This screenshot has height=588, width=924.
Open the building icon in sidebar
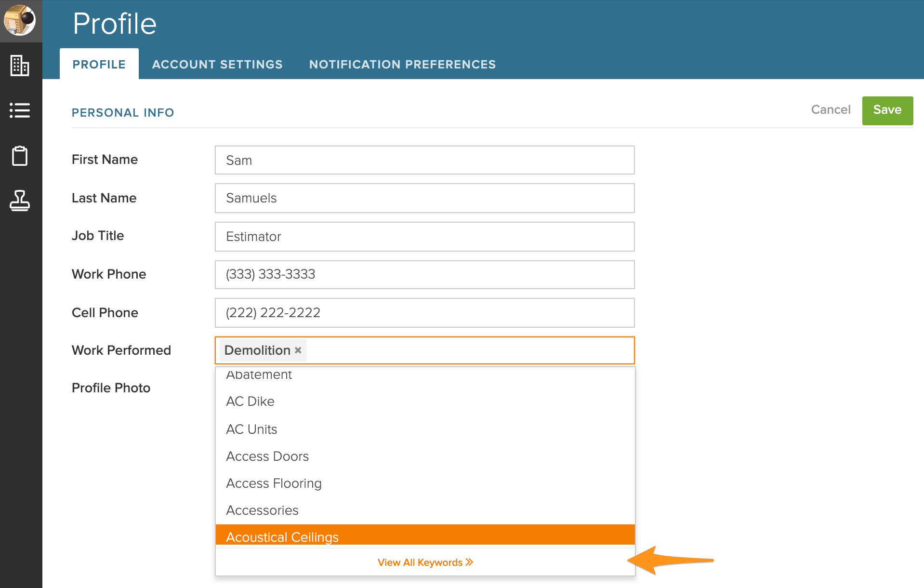[20, 65]
